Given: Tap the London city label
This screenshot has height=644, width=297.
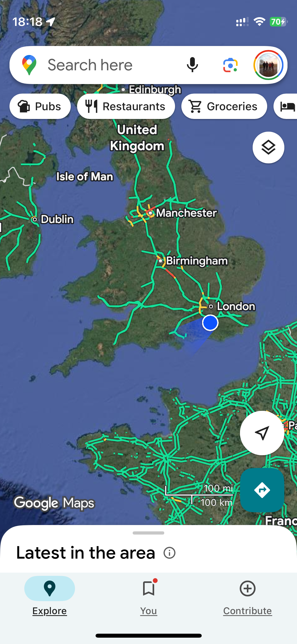Looking at the screenshot, I should tap(236, 306).
